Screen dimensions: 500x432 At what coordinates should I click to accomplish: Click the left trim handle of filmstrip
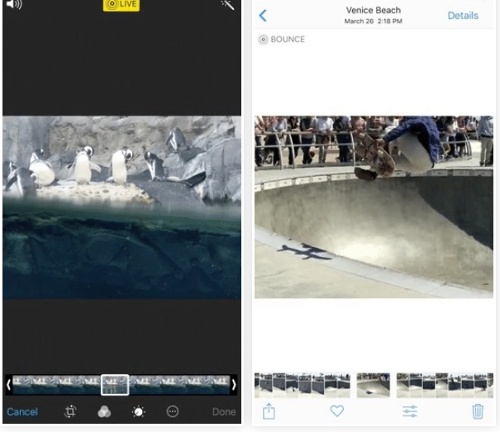tap(9, 385)
